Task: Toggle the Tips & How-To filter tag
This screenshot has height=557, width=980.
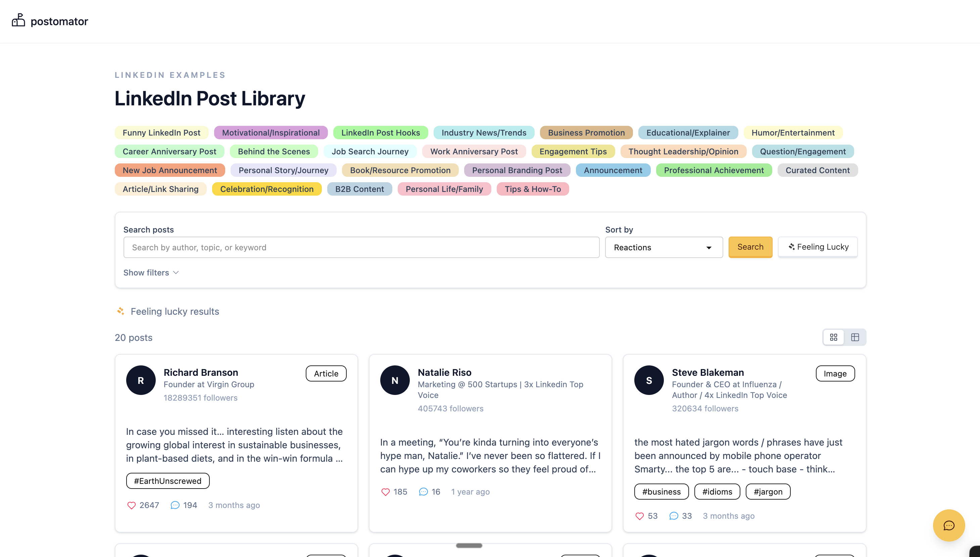Action: 533,189
